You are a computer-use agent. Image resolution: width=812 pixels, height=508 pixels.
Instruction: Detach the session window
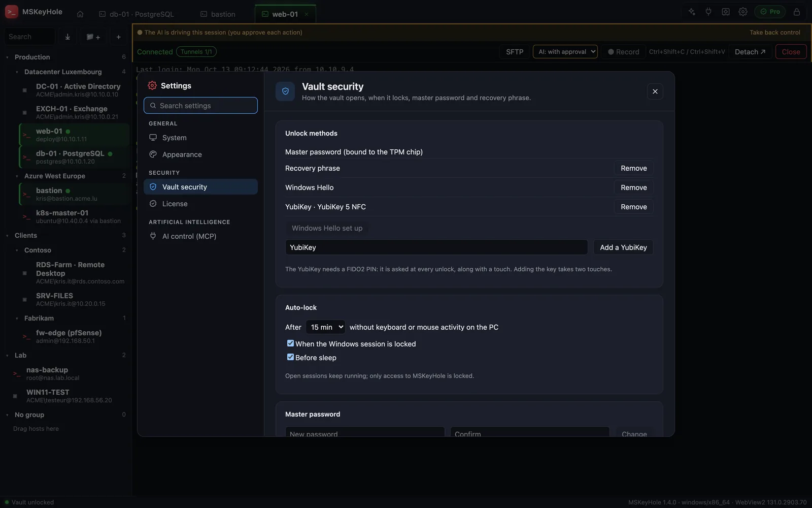(750, 52)
